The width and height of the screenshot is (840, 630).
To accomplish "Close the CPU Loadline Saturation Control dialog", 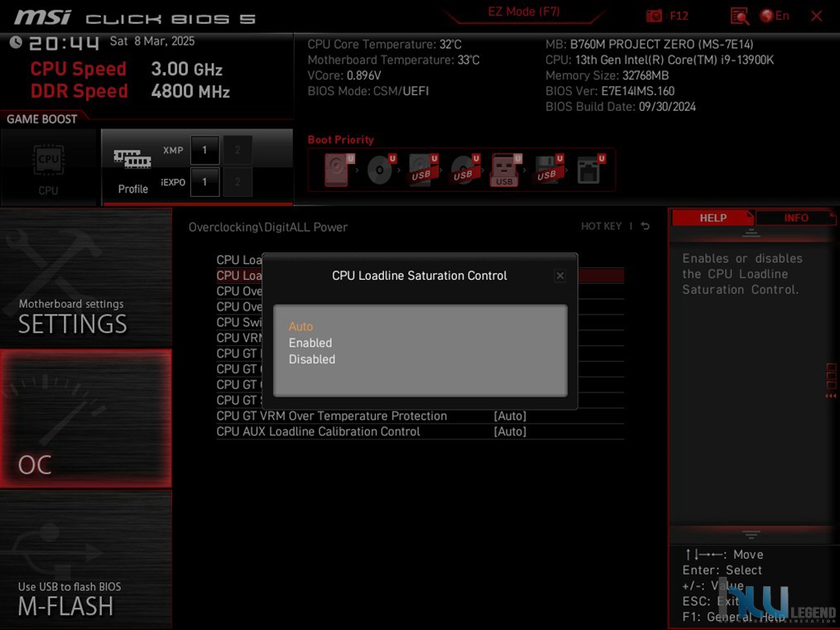I will [559, 276].
